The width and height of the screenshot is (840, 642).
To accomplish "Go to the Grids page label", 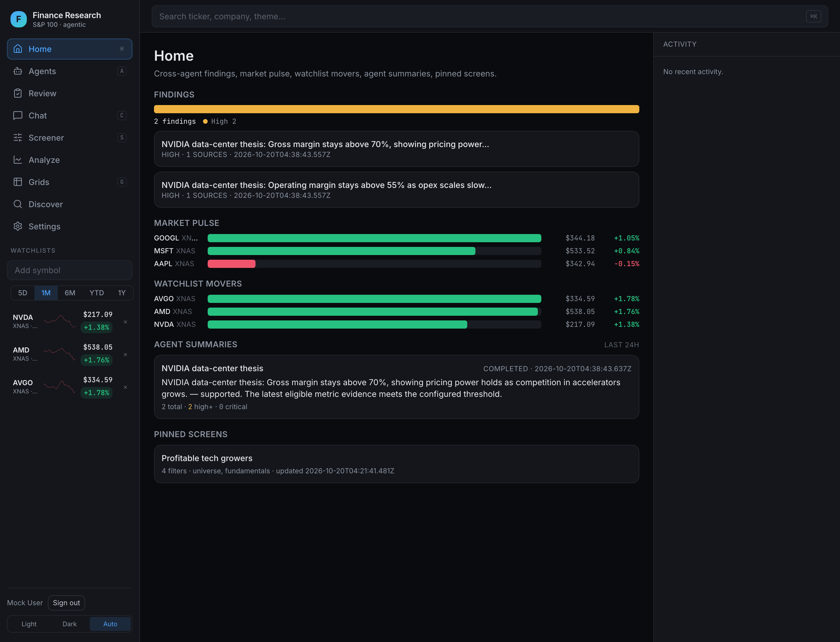I will 39,182.
